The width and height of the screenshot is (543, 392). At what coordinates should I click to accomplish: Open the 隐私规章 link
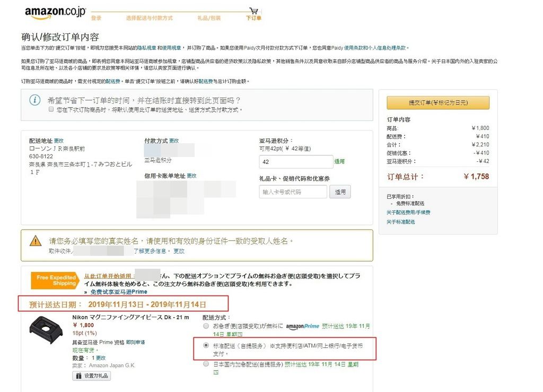[146, 48]
